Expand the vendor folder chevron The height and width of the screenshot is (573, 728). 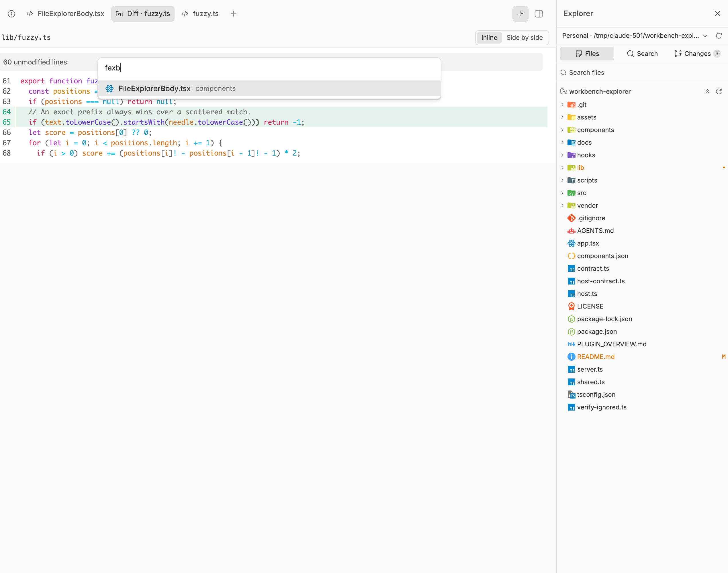[562, 206]
